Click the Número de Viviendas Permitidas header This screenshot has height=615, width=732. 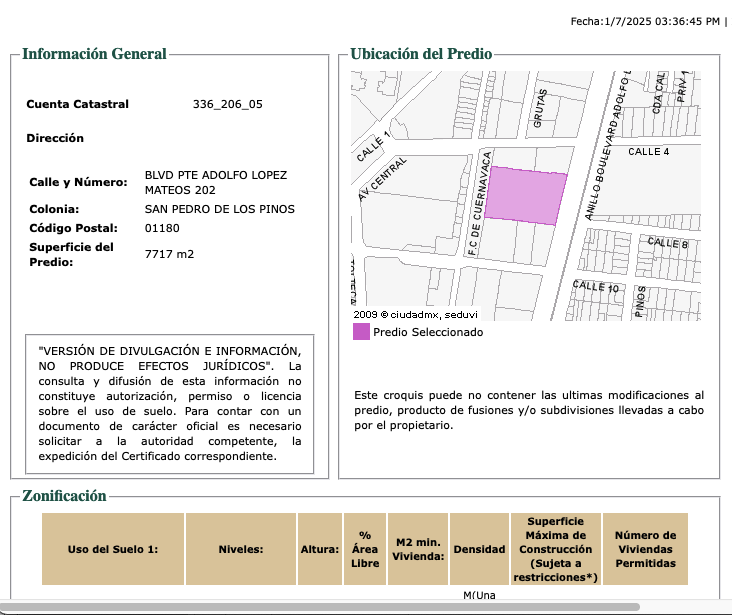click(x=645, y=549)
